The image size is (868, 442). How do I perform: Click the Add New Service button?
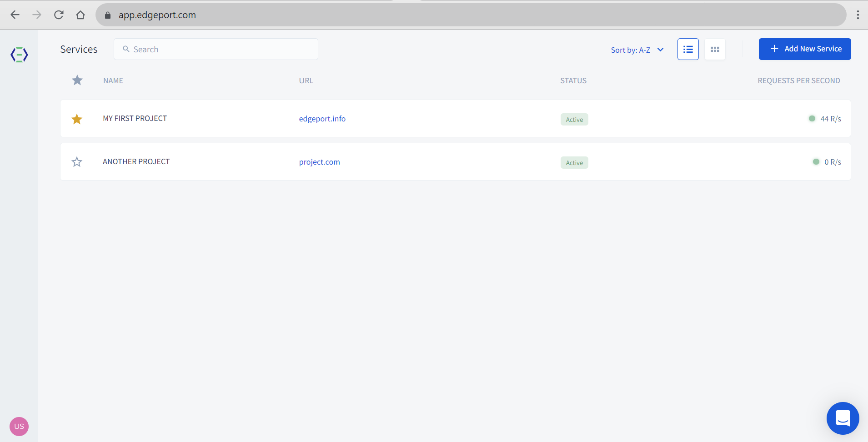804,49
